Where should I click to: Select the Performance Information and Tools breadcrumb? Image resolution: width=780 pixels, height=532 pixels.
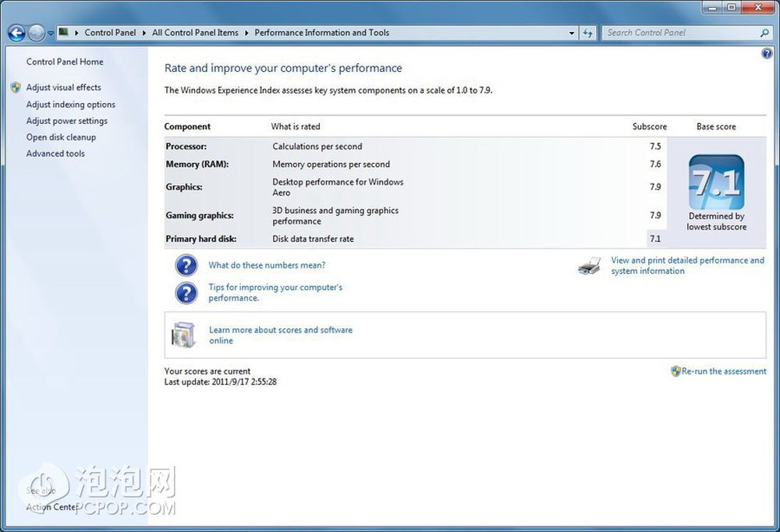pos(322,32)
